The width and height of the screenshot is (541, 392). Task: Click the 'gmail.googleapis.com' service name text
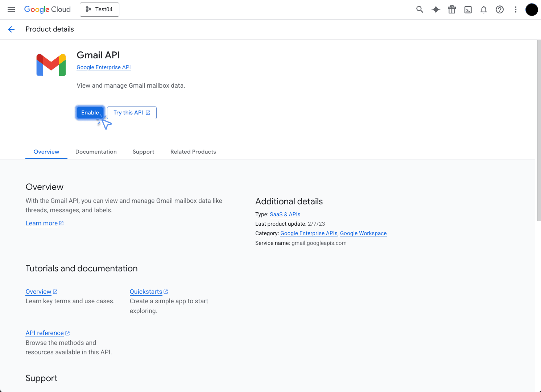tap(319, 243)
